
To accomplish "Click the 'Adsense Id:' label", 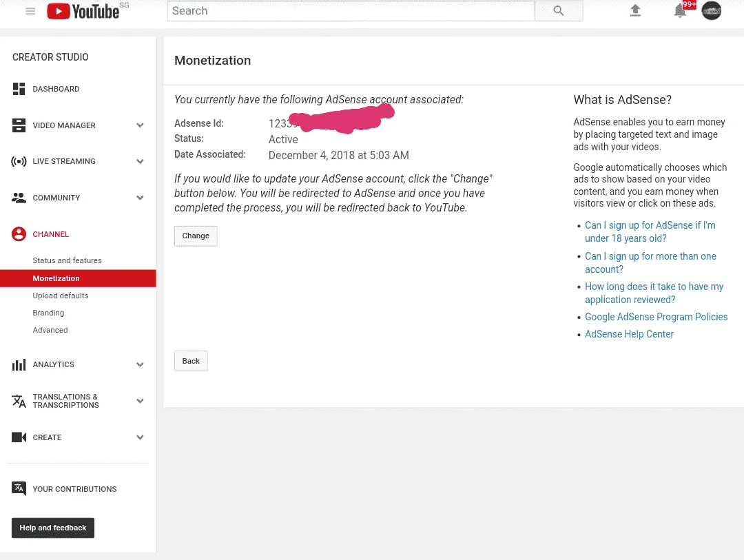I will 199,123.
